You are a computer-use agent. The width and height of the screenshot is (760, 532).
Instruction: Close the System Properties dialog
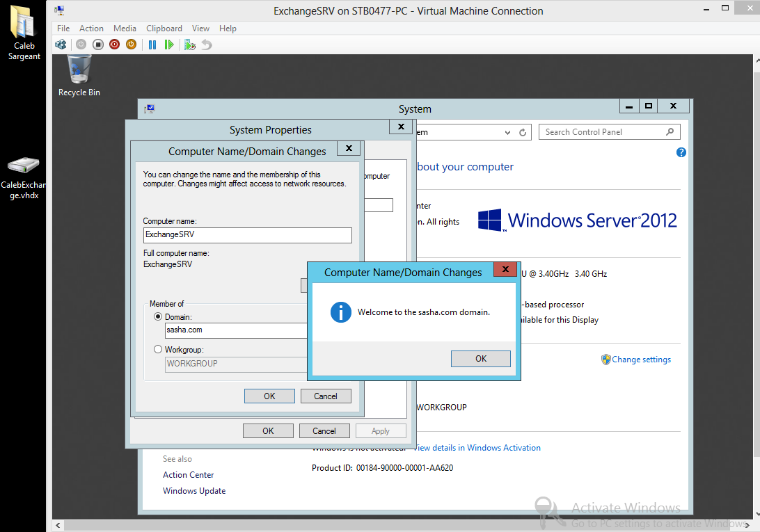coord(402,127)
